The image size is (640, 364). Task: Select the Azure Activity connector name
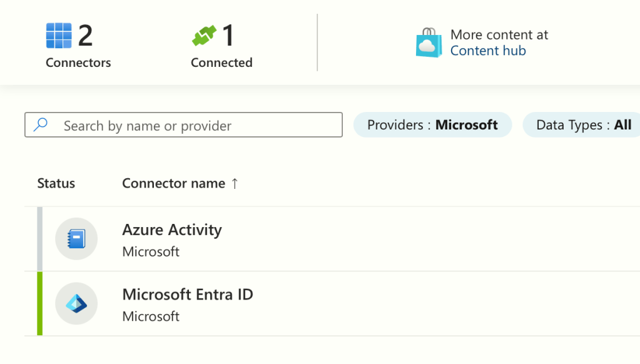tap(171, 230)
